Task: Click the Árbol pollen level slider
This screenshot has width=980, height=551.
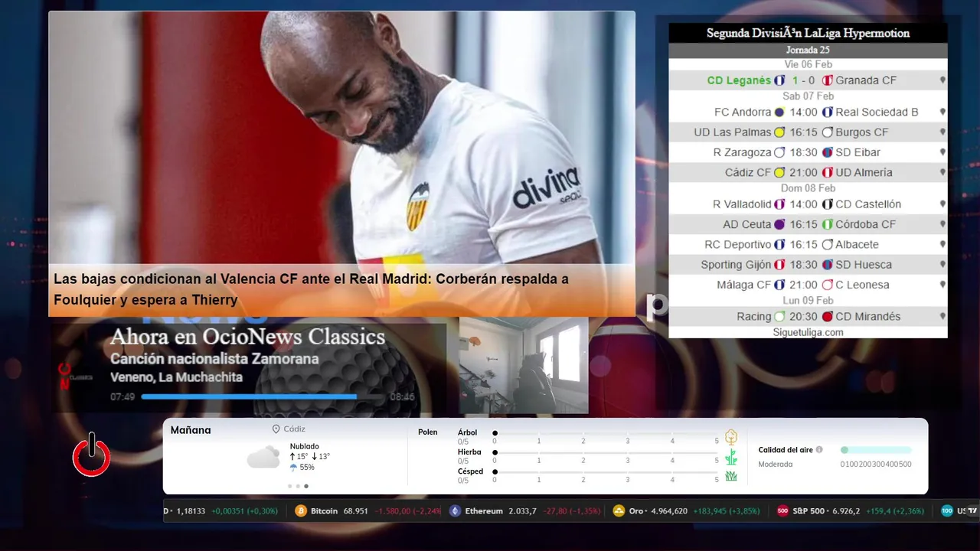Action: click(606, 433)
